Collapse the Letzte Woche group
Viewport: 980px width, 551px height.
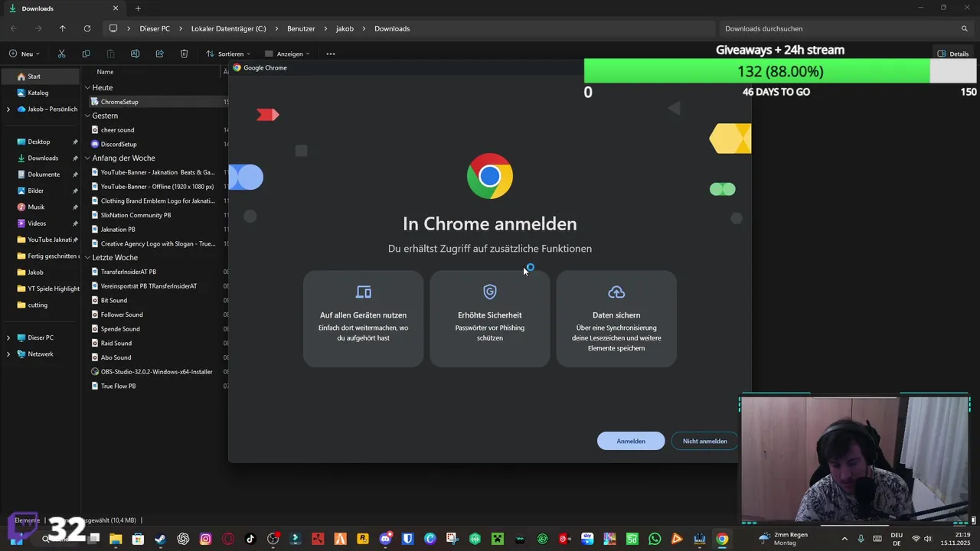tap(87, 258)
